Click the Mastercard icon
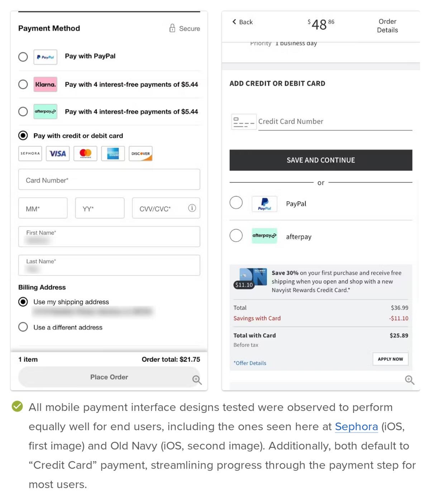Screen dimensions: 430x504 pyautogui.click(x=85, y=153)
